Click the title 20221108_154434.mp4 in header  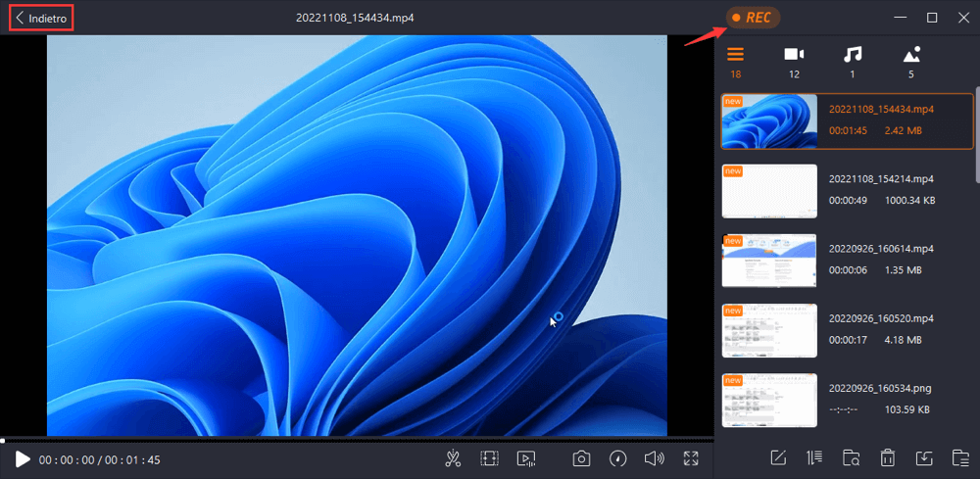(355, 18)
